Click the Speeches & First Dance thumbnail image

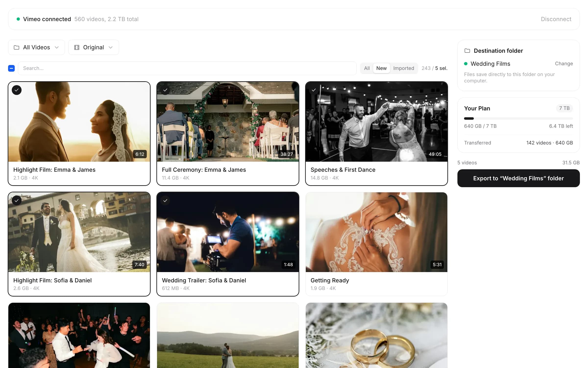click(377, 122)
